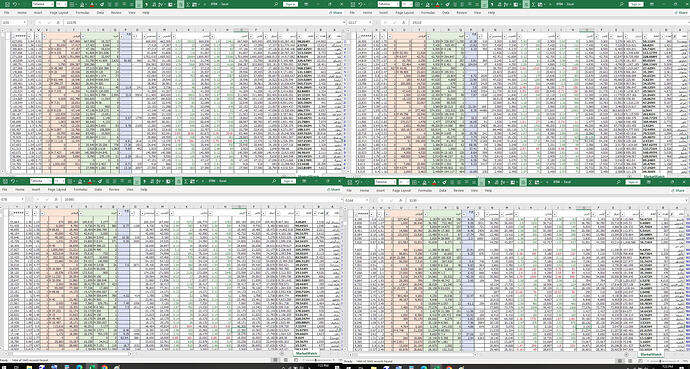Select MarketWatch sheet tab in bottom-right window
The width and height of the screenshot is (690, 369).
(x=651, y=354)
